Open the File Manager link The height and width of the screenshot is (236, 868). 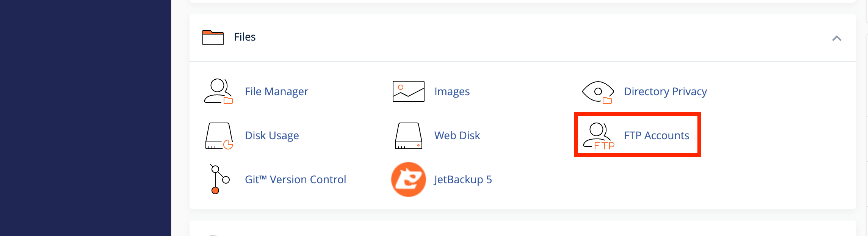coord(276,91)
